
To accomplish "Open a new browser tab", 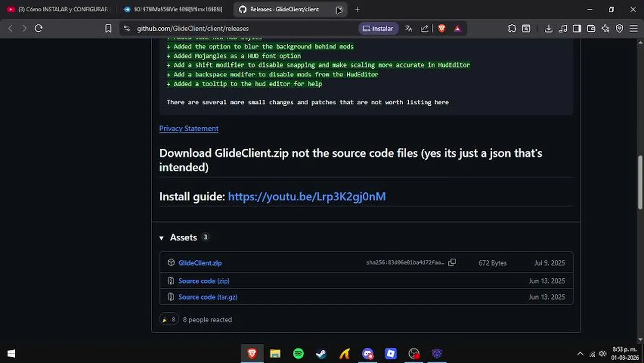I will tap(357, 9).
